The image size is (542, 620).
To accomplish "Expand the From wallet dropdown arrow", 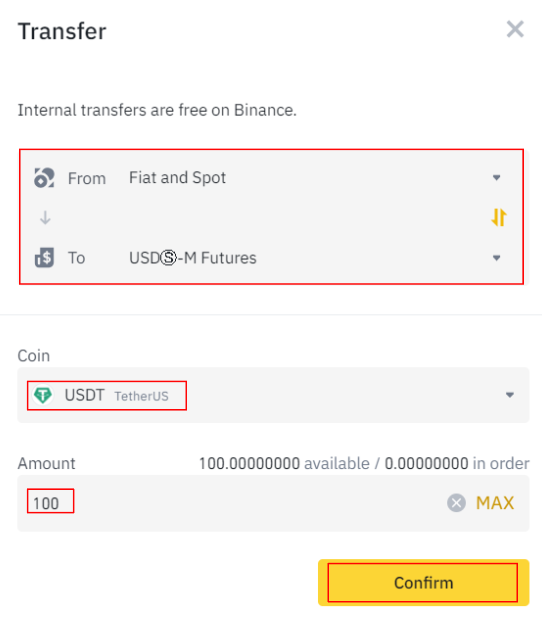I will coord(497,178).
